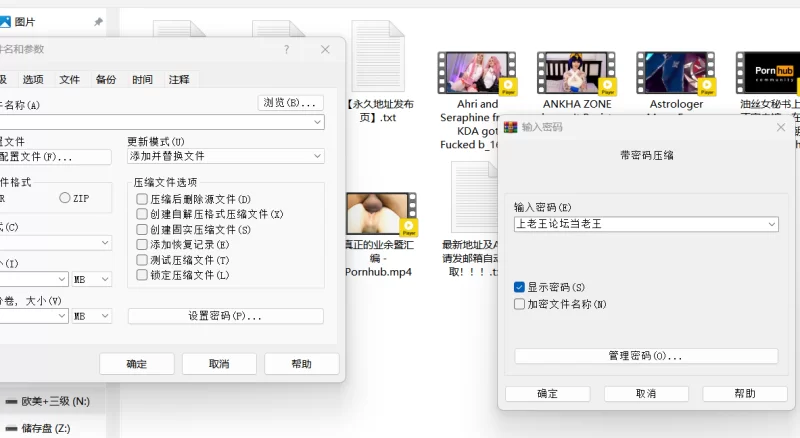Click 帮助 in archive parameters dialog
This screenshot has height=438, width=800.
click(x=302, y=364)
